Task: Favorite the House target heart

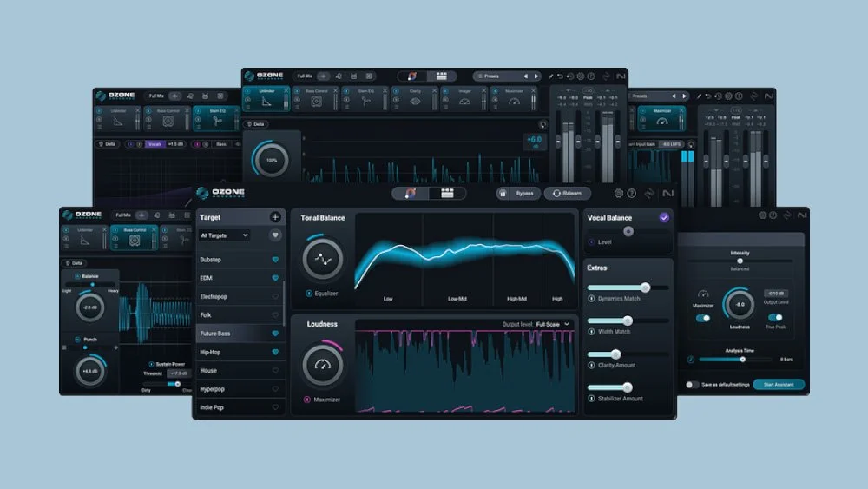Action: 275,371
